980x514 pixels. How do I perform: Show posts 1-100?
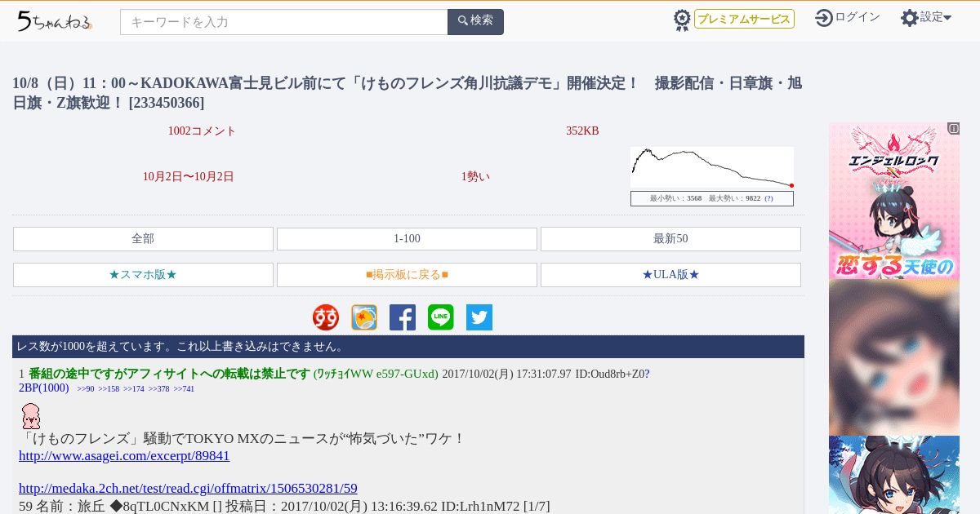click(x=407, y=239)
